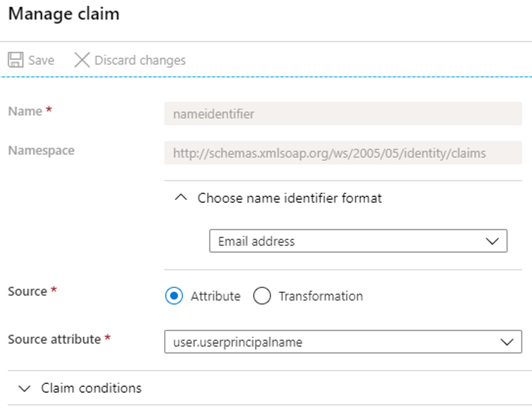Click the Transformation label text

coord(321,296)
